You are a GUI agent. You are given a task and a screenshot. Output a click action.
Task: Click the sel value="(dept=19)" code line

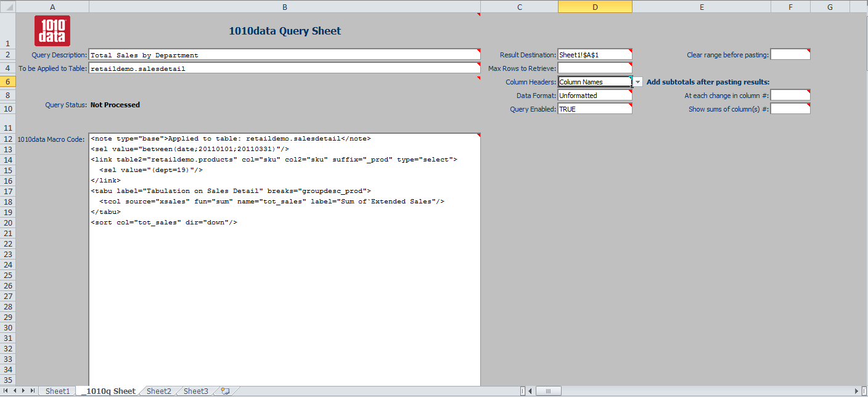pos(151,170)
